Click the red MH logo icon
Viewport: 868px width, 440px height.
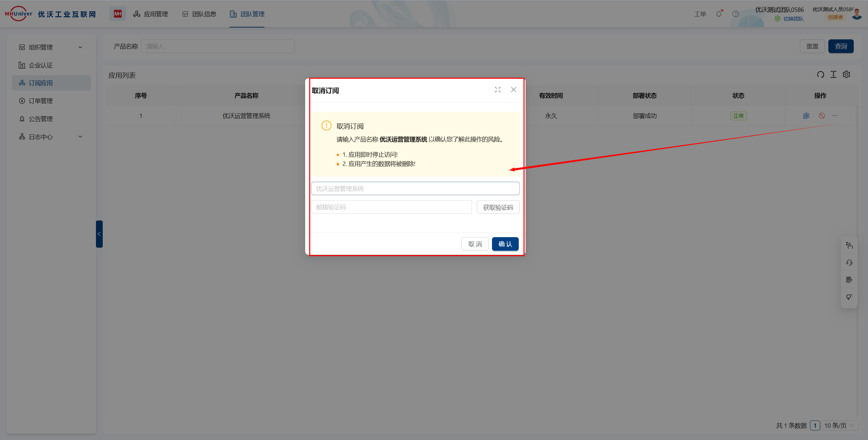pyautogui.click(x=118, y=14)
